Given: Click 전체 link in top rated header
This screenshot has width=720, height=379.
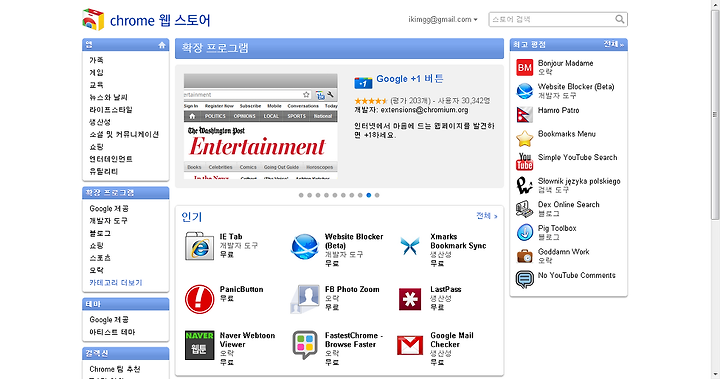Looking at the screenshot, I should [x=613, y=45].
